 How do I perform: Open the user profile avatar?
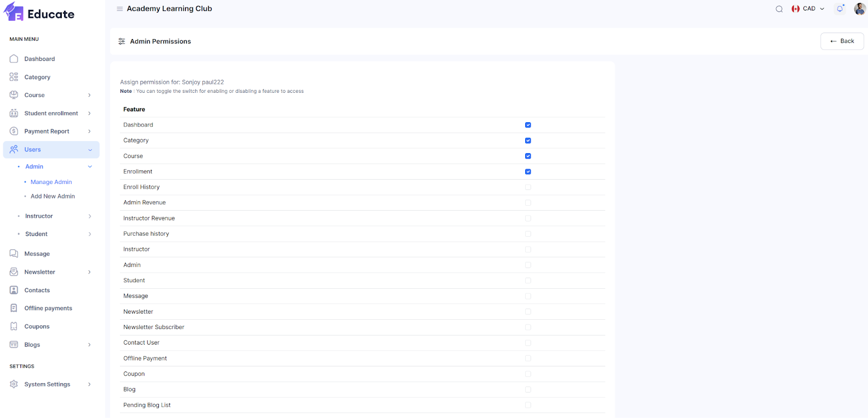[859, 9]
